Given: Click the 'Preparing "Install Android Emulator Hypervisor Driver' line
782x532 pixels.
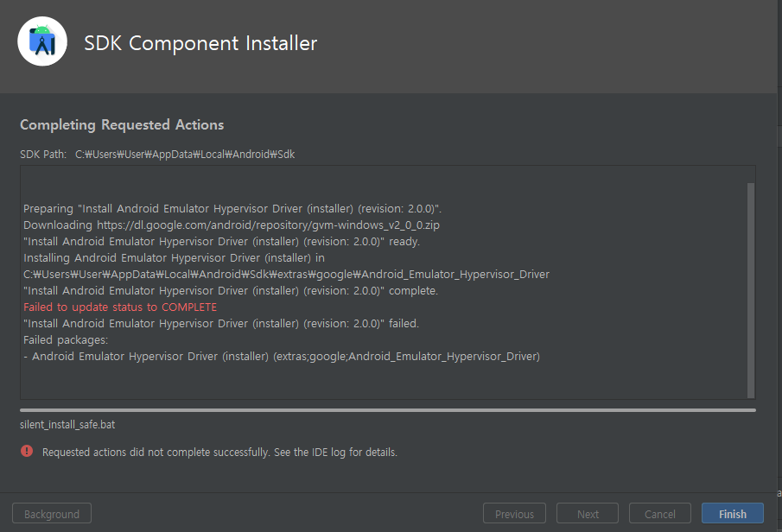Looking at the screenshot, I should click(x=232, y=208).
